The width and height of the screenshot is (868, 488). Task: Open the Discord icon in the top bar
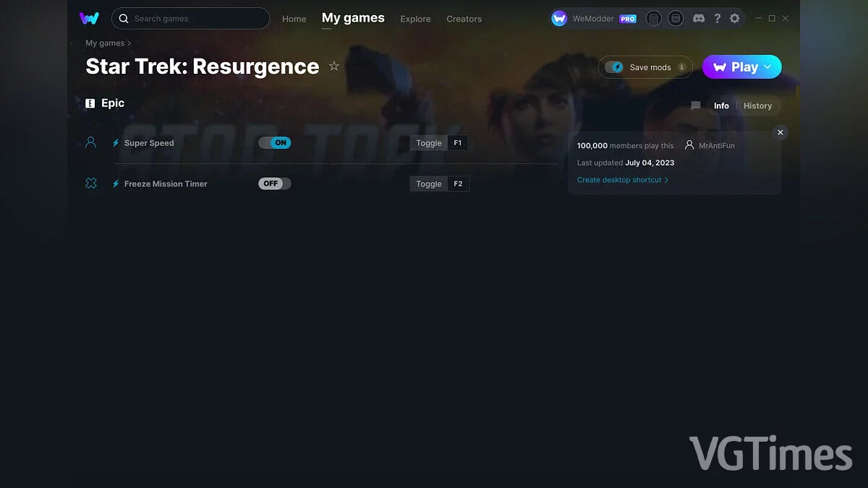[699, 18]
